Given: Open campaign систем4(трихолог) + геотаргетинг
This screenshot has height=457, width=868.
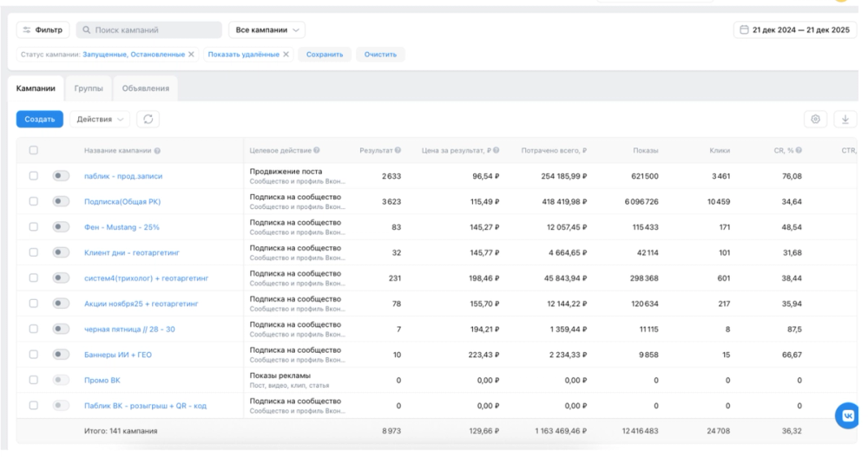Looking at the screenshot, I should pos(146,277).
